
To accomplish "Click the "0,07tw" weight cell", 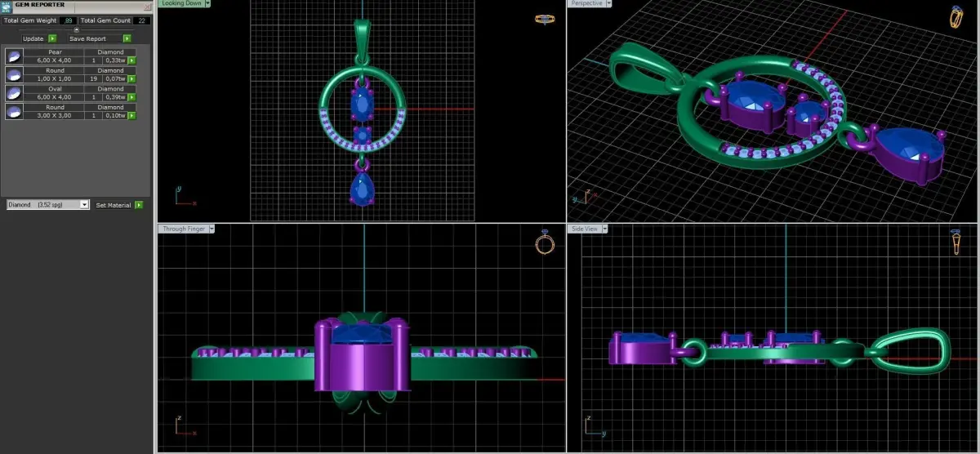I will [115, 79].
